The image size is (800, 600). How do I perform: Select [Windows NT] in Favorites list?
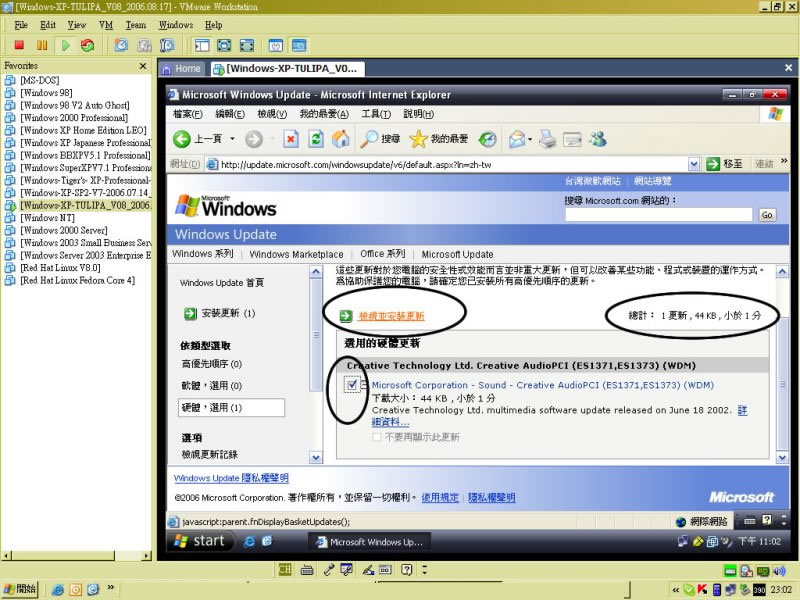(x=47, y=218)
